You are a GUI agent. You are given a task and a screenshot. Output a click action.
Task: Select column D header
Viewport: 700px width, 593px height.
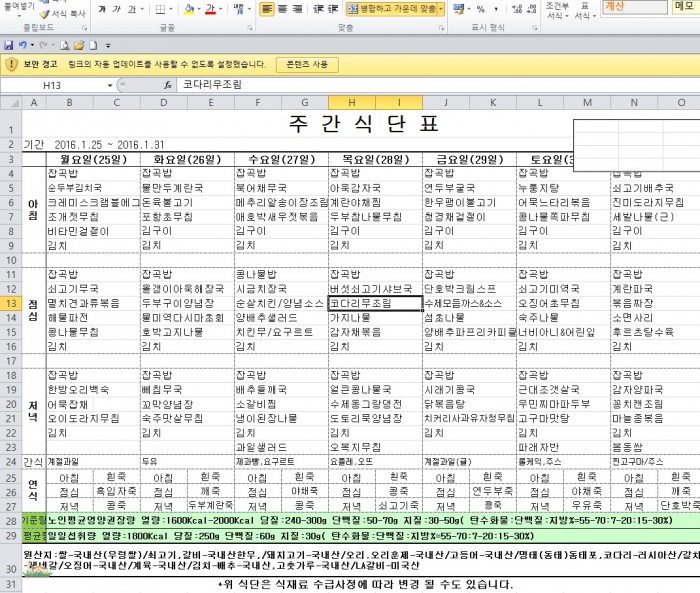(x=164, y=103)
